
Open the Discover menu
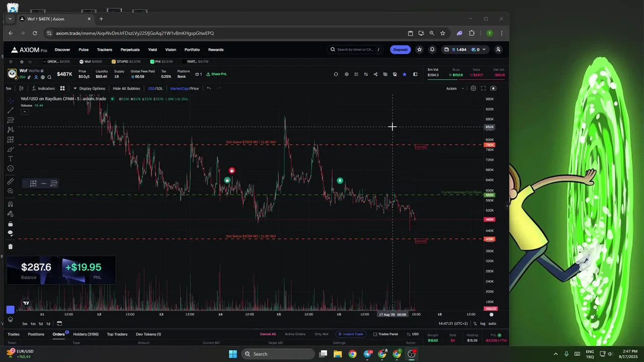point(62,50)
